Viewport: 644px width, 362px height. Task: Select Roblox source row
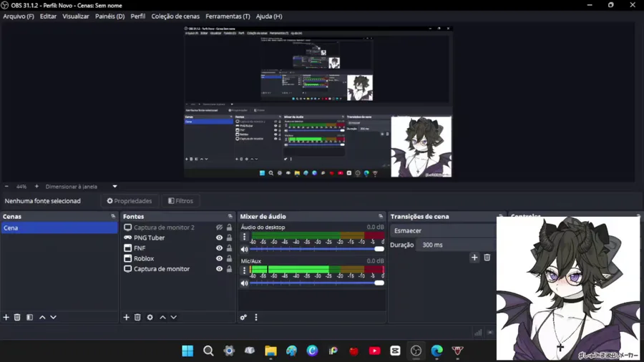pyautogui.click(x=178, y=258)
